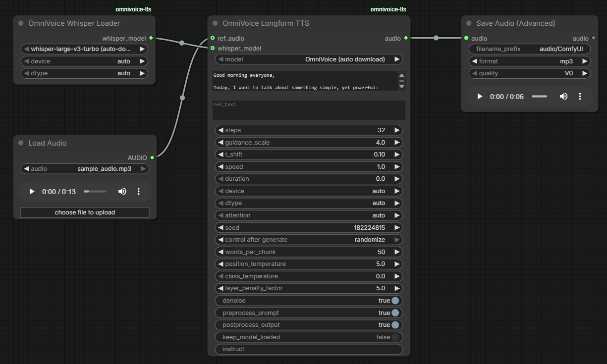Click the ref_audio input connector
607x364 pixels.
[x=213, y=38]
